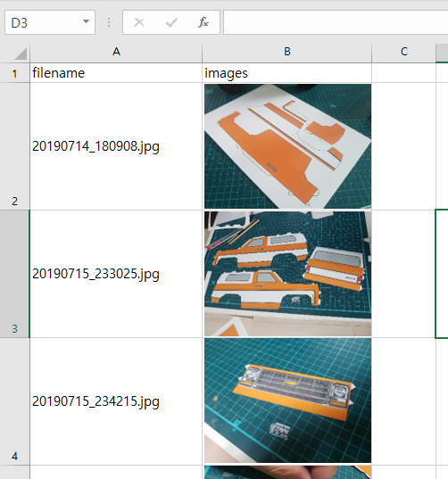The width and height of the screenshot is (448, 479).
Task: Select column B header
Action: click(x=287, y=52)
